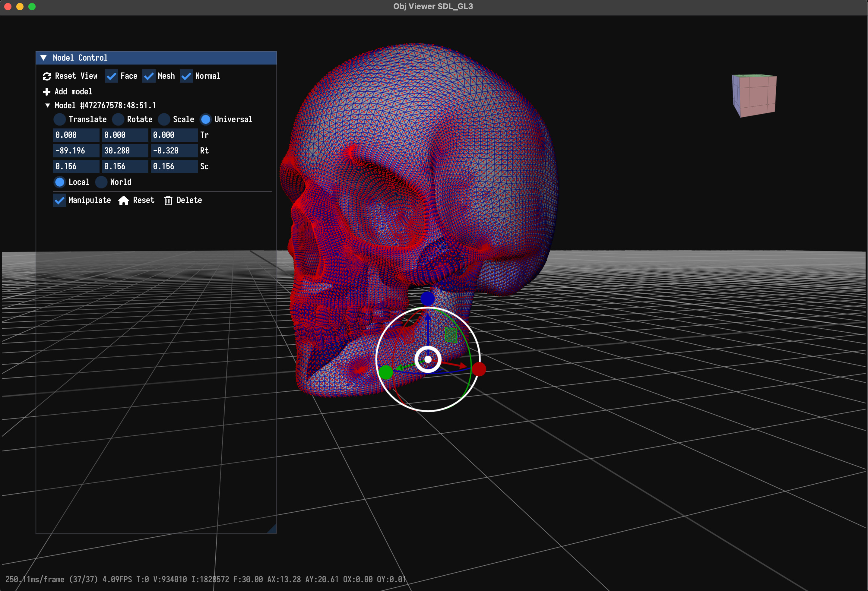The image size is (868, 591).
Task: Click the -89.196 rotation field
Action: coord(76,151)
